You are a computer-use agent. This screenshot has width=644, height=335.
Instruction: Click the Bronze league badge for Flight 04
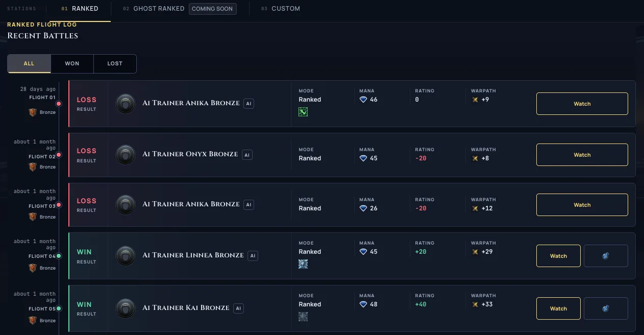33,268
